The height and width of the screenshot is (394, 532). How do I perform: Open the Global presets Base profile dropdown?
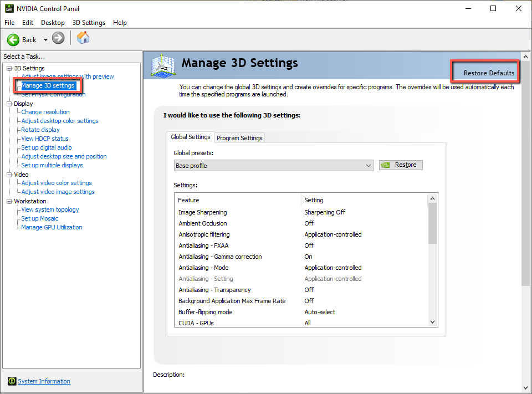tap(273, 165)
